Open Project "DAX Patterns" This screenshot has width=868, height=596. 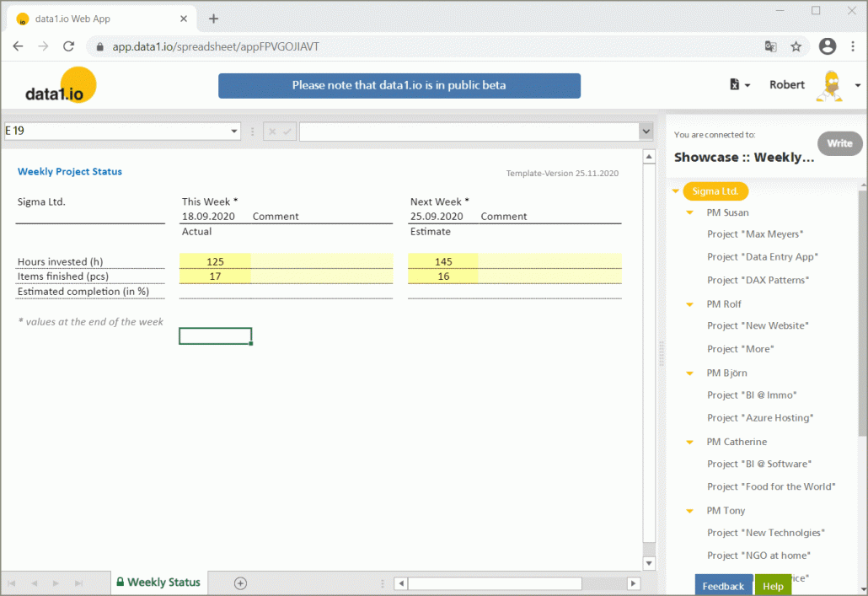758,280
